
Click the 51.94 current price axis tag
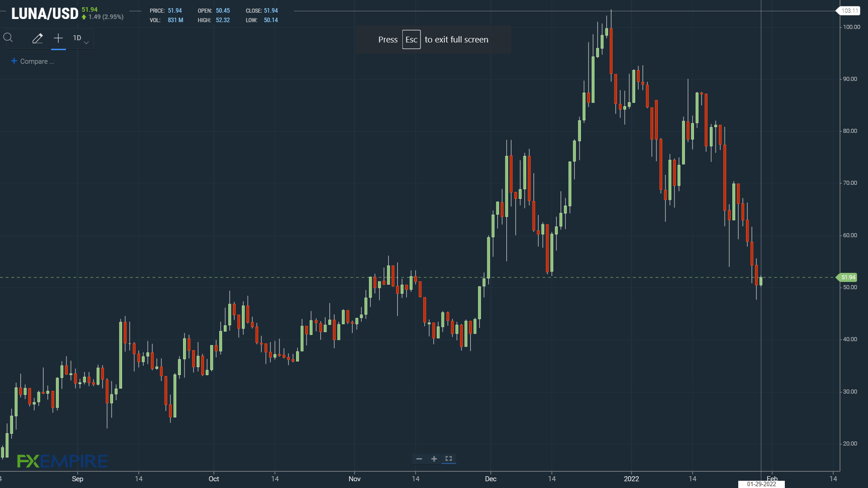(x=848, y=277)
